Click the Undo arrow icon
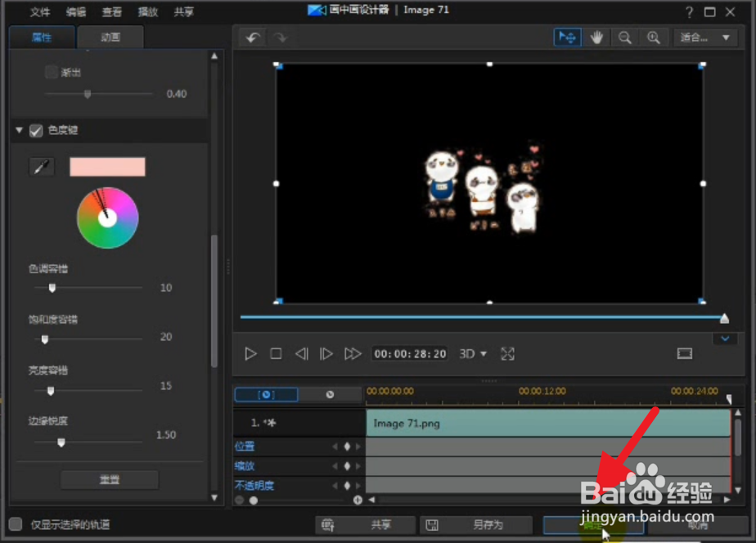This screenshot has width=756, height=543. [253, 37]
